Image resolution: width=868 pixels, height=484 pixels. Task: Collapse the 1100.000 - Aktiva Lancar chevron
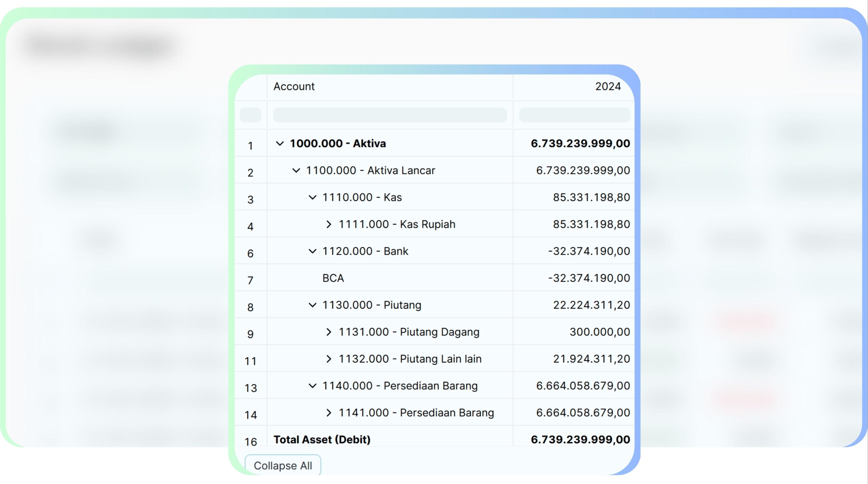(x=296, y=171)
